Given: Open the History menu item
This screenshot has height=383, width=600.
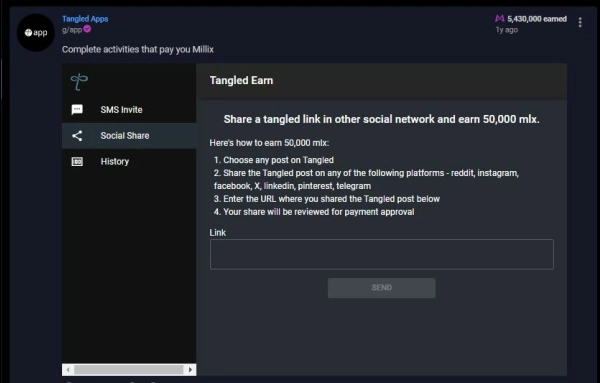Looking at the screenshot, I should point(129,161).
